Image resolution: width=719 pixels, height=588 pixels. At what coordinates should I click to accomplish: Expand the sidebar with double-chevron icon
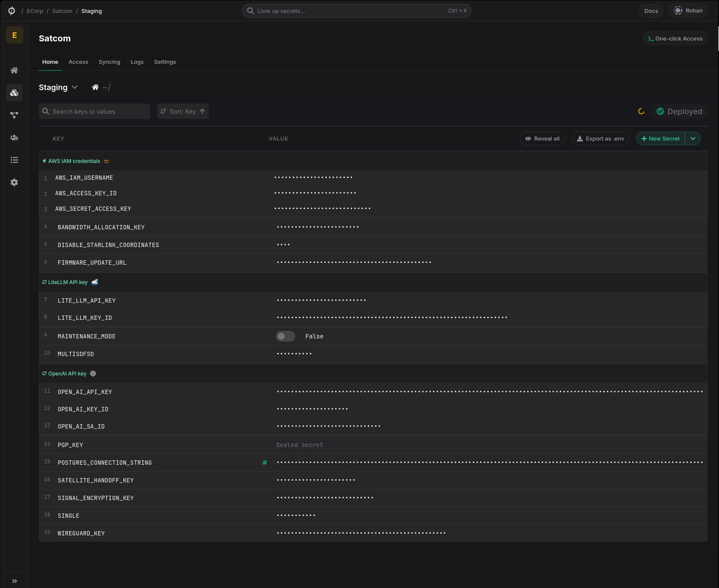[14, 581]
